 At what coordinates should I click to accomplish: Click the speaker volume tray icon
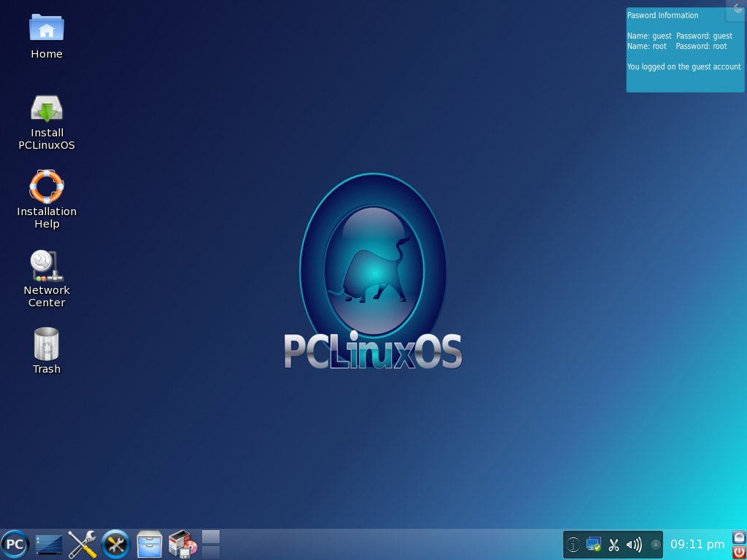(634, 544)
